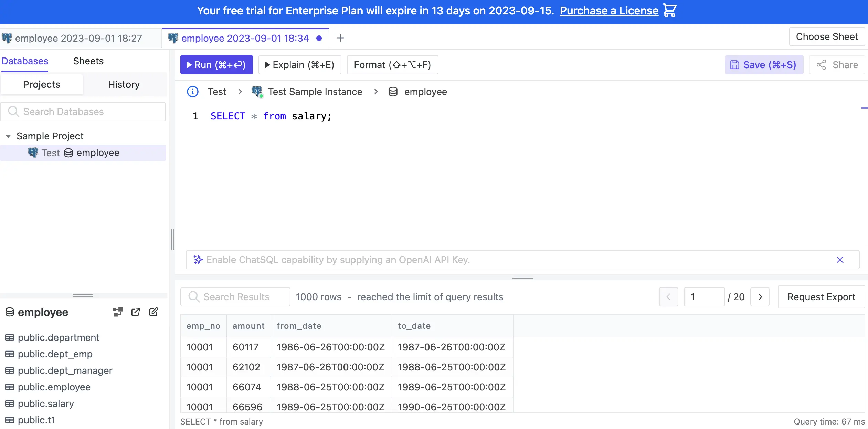Switch to the Databases tab
Viewport: 868px width, 429px height.
pyautogui.click(x=25, y=61)
